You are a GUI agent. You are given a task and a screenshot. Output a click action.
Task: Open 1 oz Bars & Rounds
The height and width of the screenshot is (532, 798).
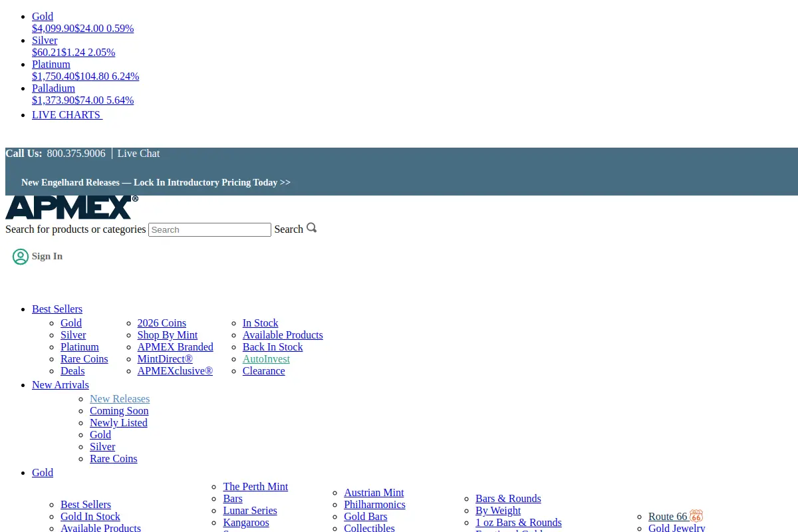(x=519, y=523)
